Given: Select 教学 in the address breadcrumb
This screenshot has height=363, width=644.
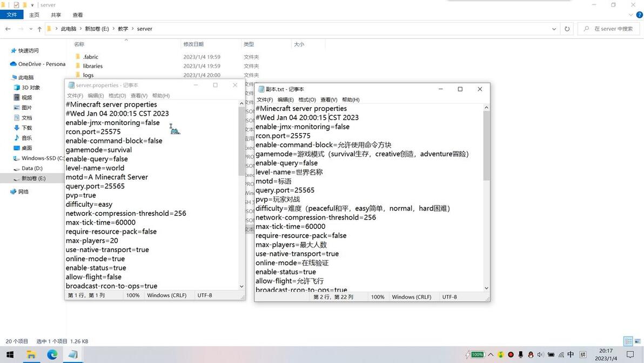Looking at the screenshot, I should coord(123,29).
